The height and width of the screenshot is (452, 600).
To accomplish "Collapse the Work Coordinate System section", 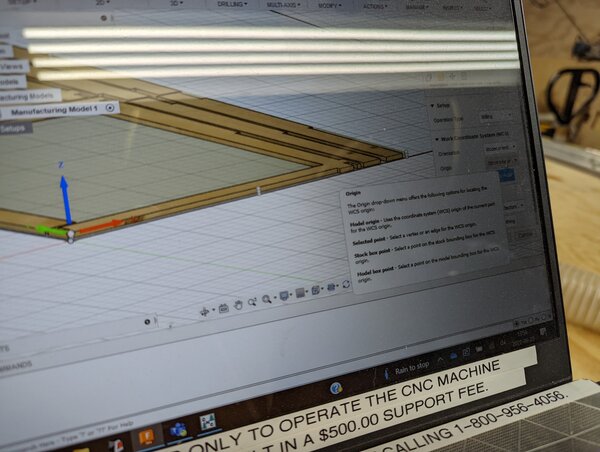I will pyautogui.click(x=437, y=139).
